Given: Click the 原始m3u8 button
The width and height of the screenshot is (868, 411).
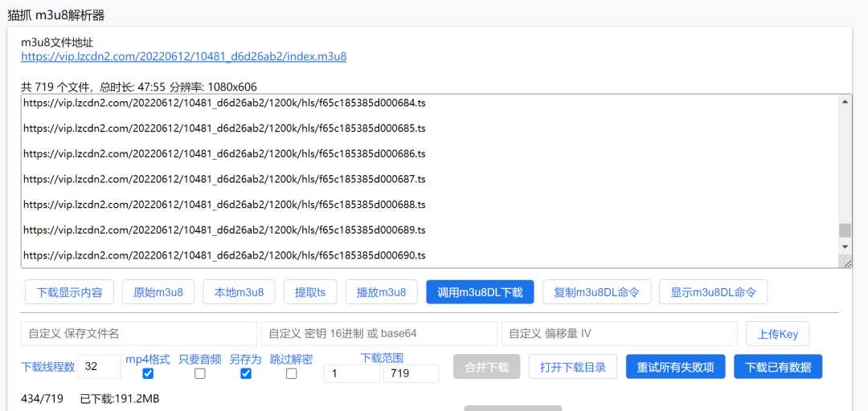Looking at the screenshot, I should coord(158,292).
